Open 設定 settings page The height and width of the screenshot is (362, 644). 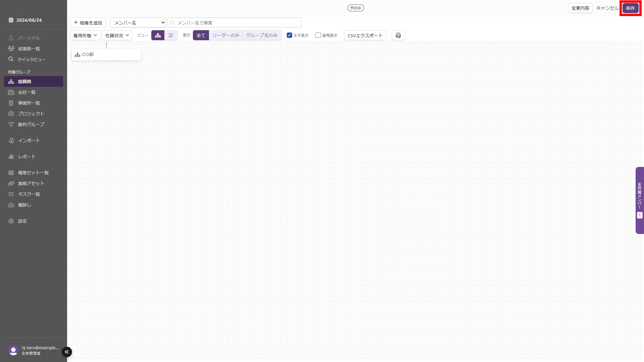click(x=34, y=221)
